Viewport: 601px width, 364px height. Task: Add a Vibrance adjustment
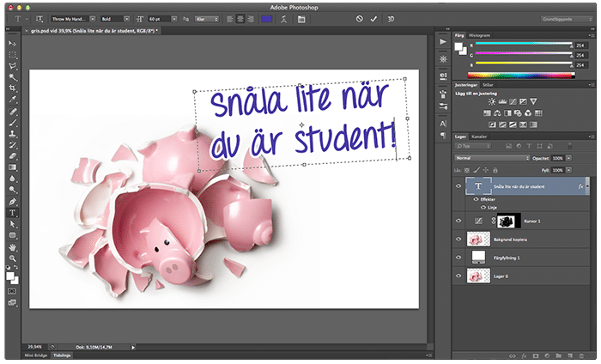[x=533, y=101]
